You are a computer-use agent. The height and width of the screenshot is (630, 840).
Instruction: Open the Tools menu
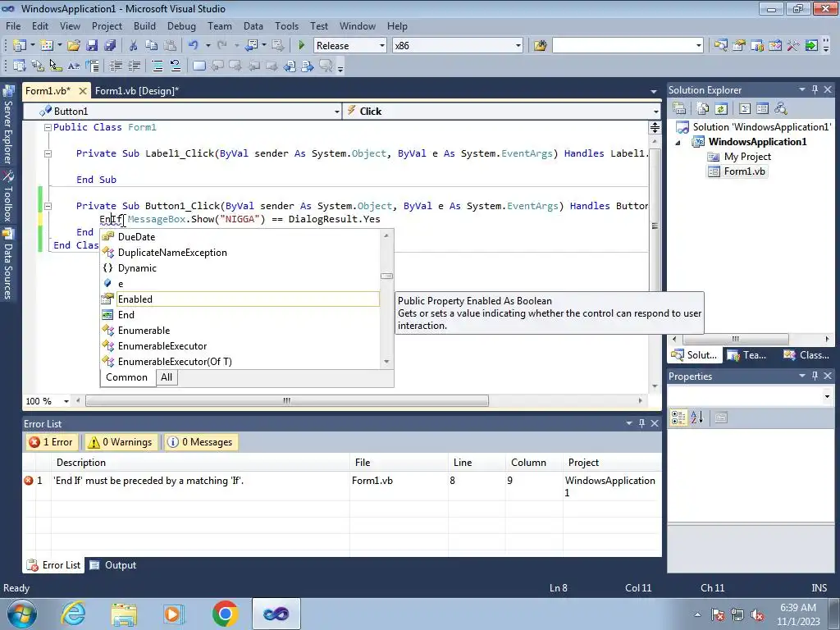[x=286, y=25]
